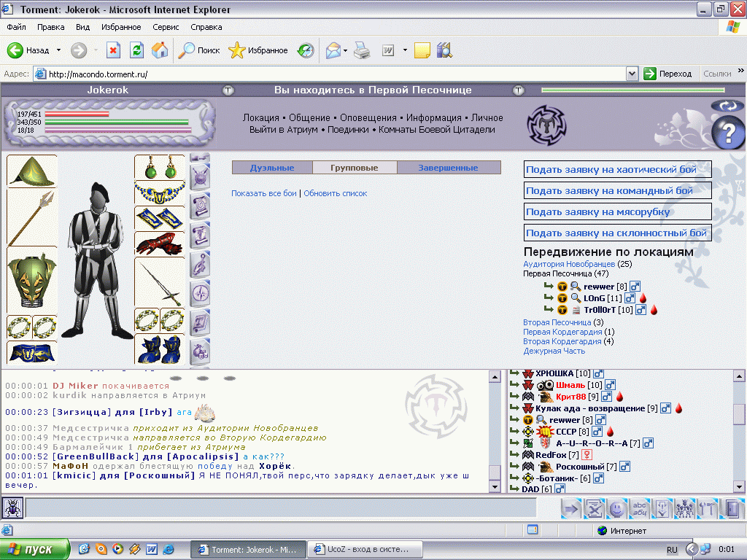Click player name Роскошный in the list
This screenshot has width=747, height=560.
[580, 467]
